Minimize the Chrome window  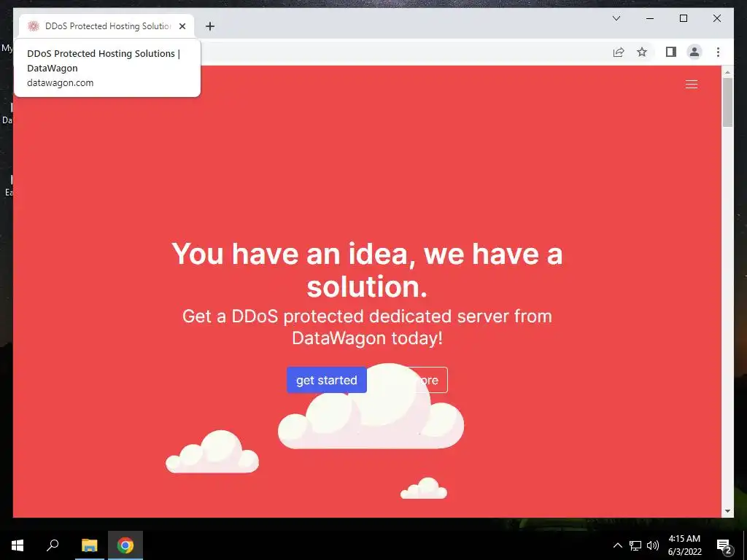point(650,18)
